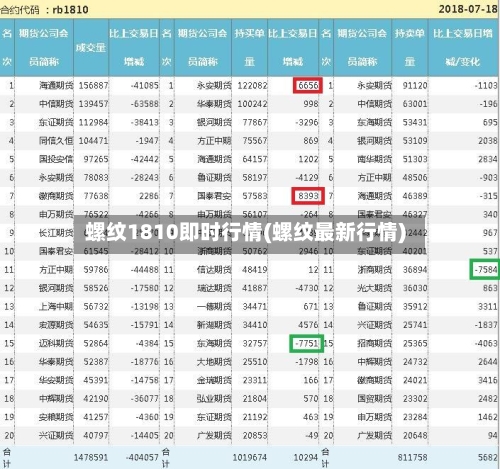500x469 pixels.
Task: Click change value -41085
Action: coord(144,86)
